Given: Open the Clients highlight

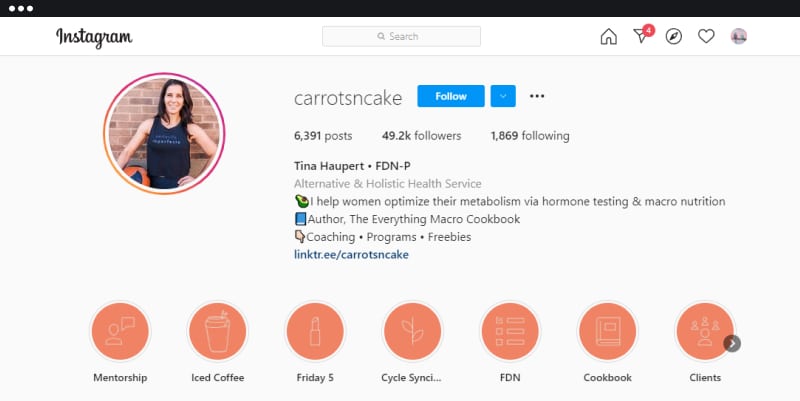Looking at the screenshot, I should pyautogui.click(x=705, y=332).
